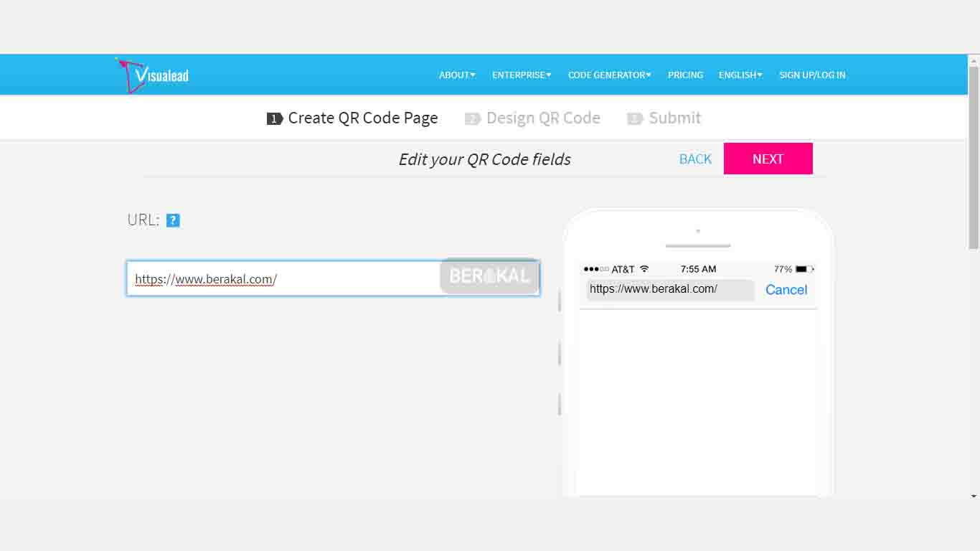This screenshot has width=980, height=551.
Task: Click the BERAKAL watermark logo
Action: (489, 276)
